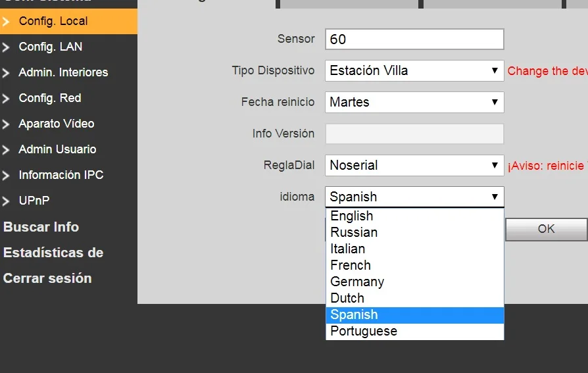Click the chevron icon beside Config. LAN
The height and width of the screenshot is (373, 588).
[x=6, y=47]
